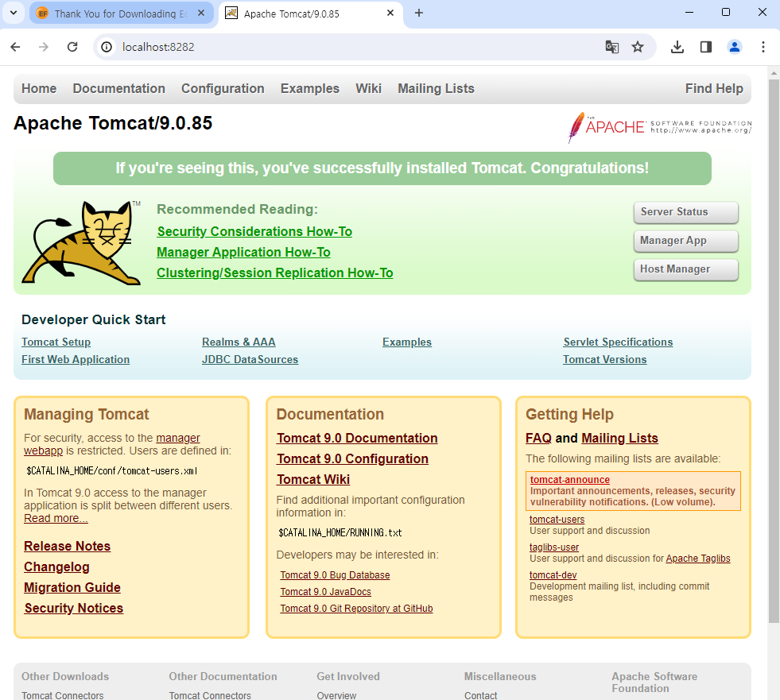Click the Apache Software Foundation logo
Image resolution: width=780 pixels, height=700 pixels.
660,127
